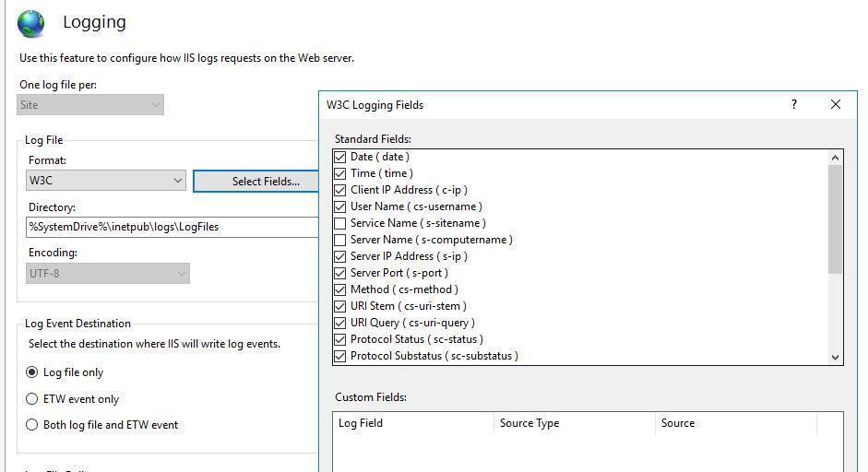Toggle the Protocol Substatus ( sc-substatus ) checkbox
The image size is (868, 472).
[339, 357]
